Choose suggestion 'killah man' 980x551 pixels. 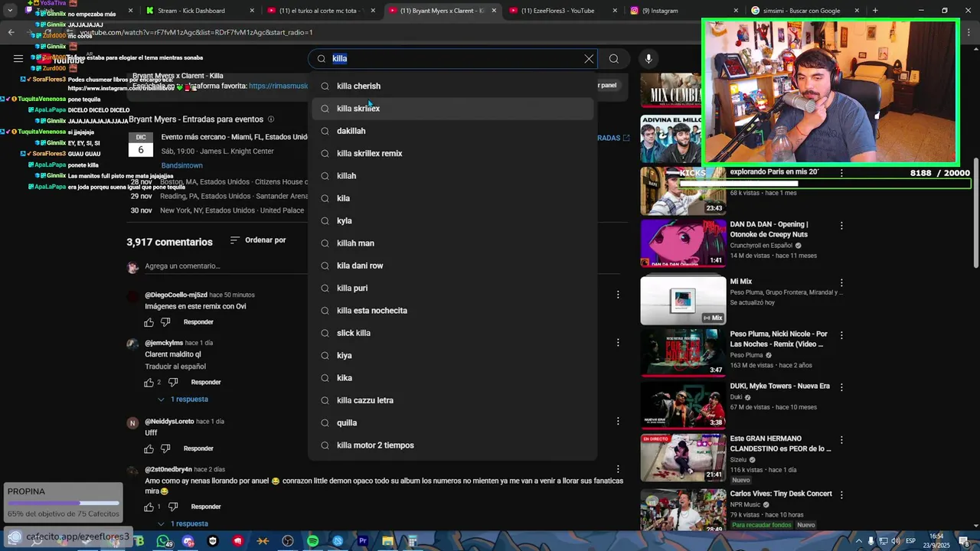[452, 243]
